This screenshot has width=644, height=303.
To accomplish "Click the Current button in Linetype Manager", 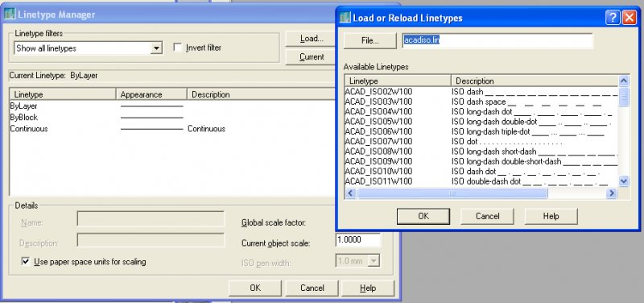I will (312, 57).
